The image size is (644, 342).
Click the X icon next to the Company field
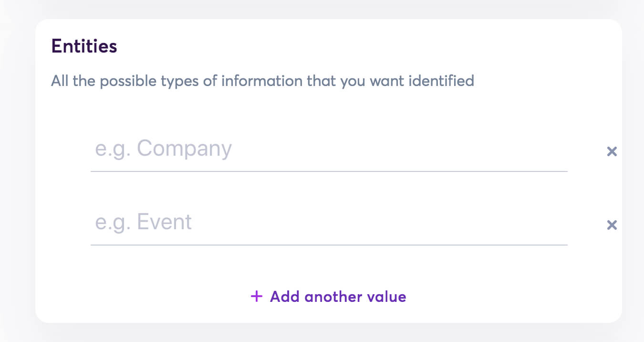point(612,151)
